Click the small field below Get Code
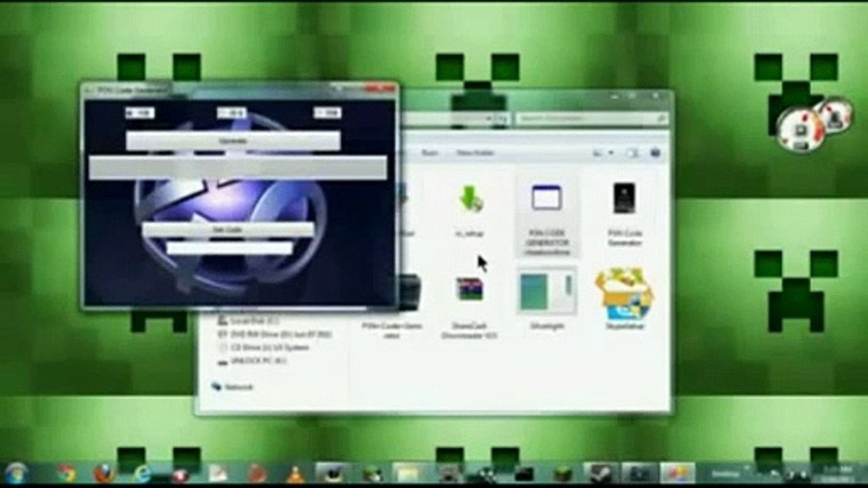This screenshot has width=868, height=488. pos(229,248)
